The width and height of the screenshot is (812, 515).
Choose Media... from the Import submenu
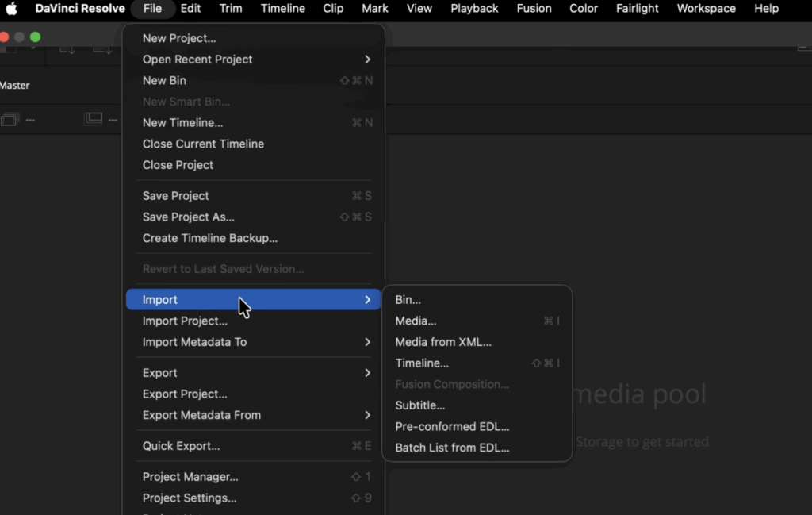[416, 321]
